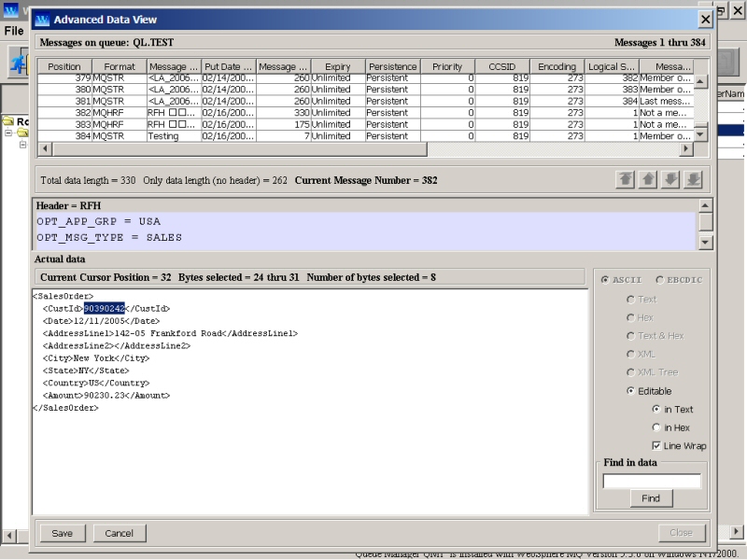Toggle the Line Wrap checkbox
This screenshot has width=747, height=560.
click(656, 446)
